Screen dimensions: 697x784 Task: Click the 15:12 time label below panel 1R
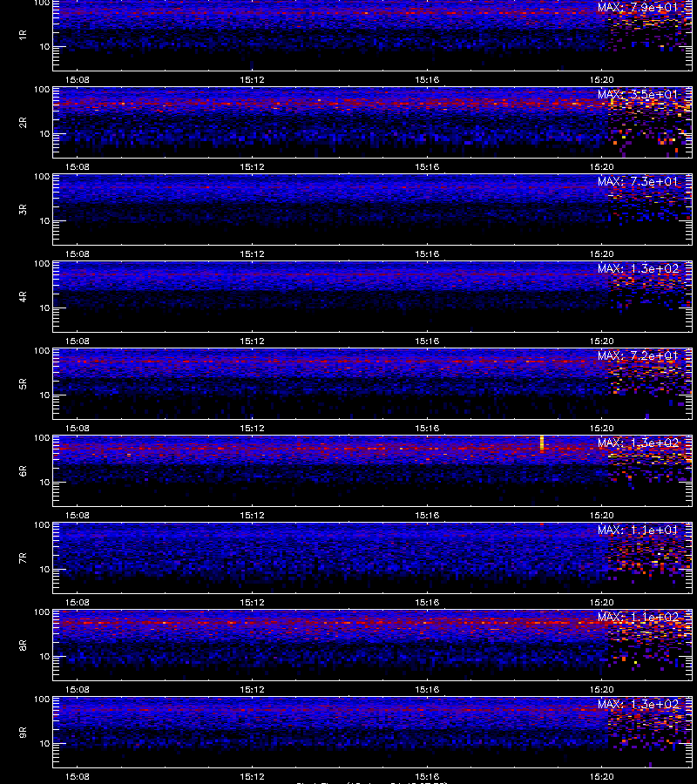tap(252, 79)
